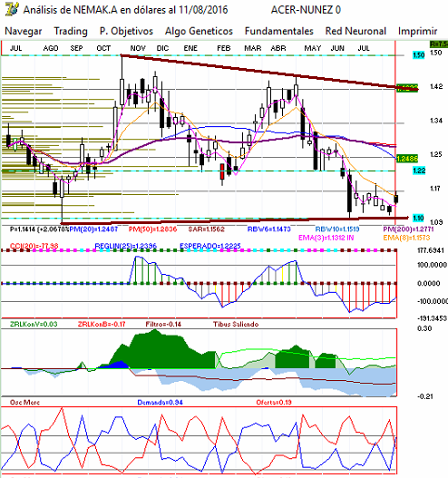Screen dimensions: 448x478
Task: Click the 1.50 cyan resistance price label
Action: pyautogui.click(x=418, y=55)
